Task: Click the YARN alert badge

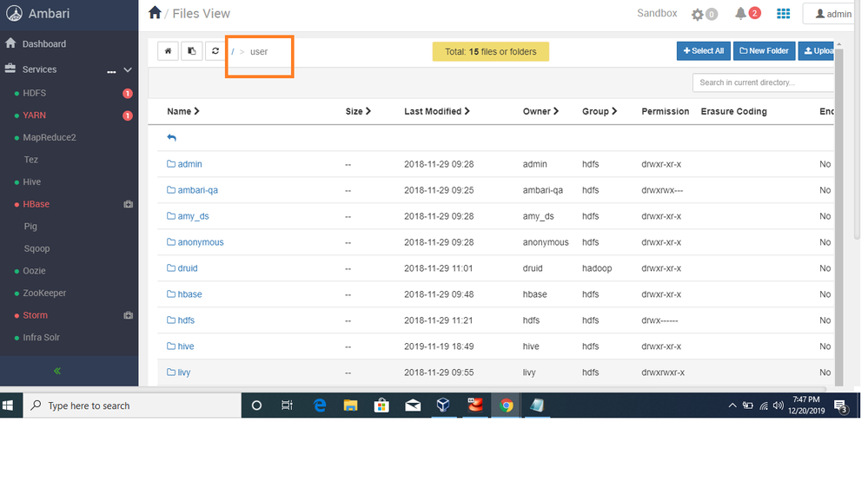Action: click(x=128, y=115)
